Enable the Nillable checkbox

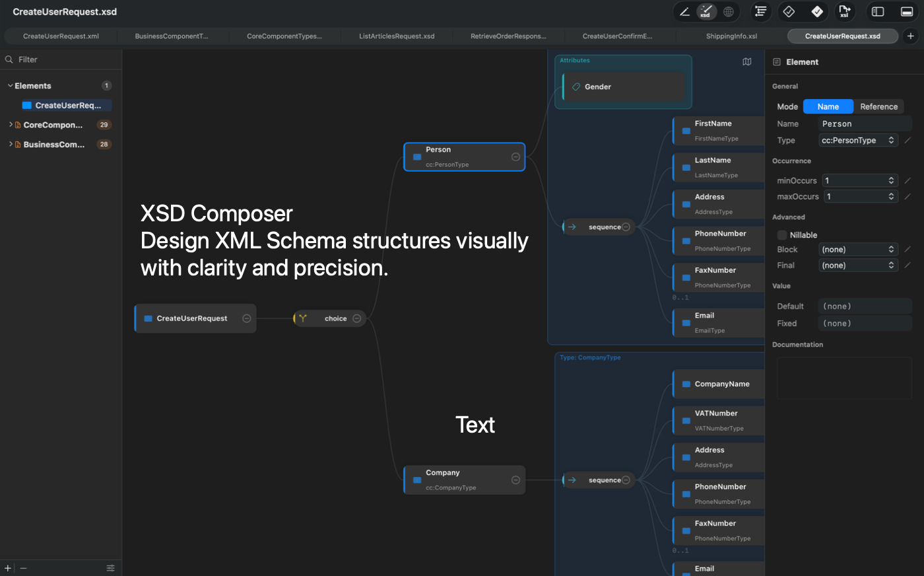[781, 234]
